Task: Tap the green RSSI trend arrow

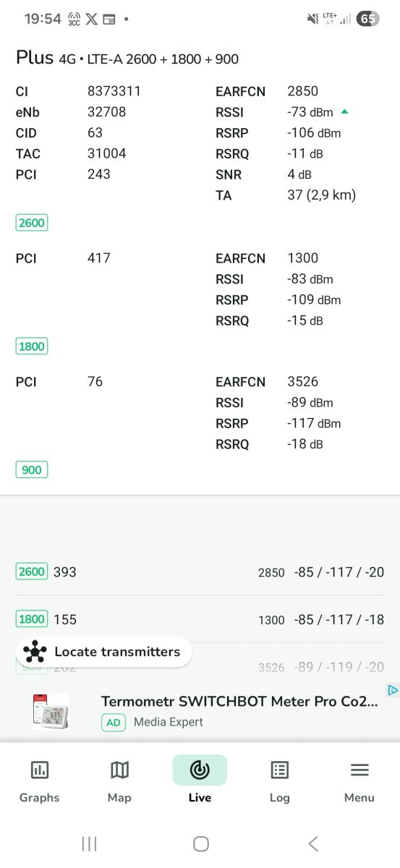Action: pos(345,111)
